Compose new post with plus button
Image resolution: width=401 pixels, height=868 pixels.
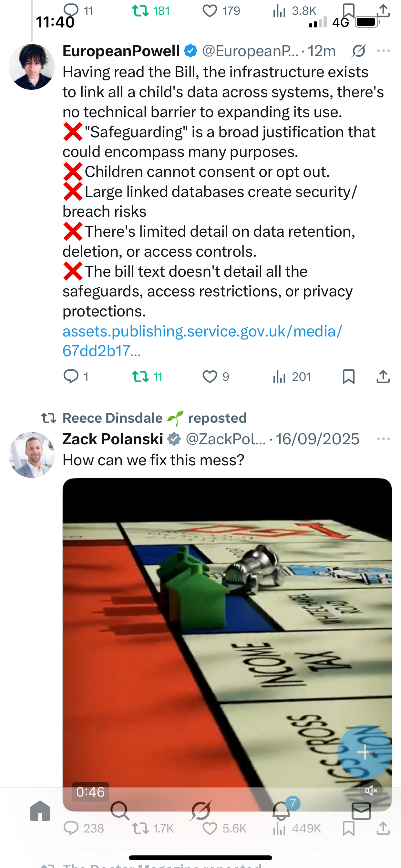point(365,752)
